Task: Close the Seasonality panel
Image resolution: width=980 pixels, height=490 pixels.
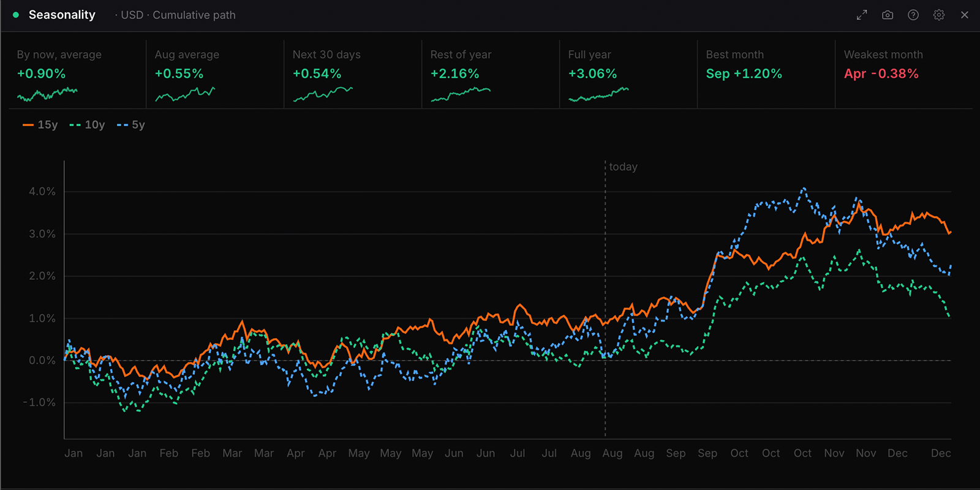Action: tap(965, 15)
